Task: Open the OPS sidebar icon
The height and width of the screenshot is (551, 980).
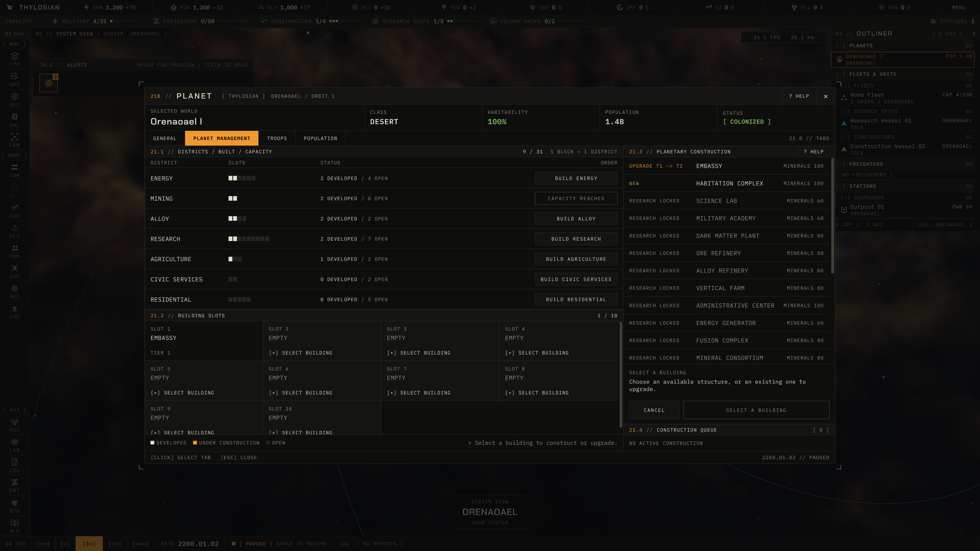Action: [15, 79]
